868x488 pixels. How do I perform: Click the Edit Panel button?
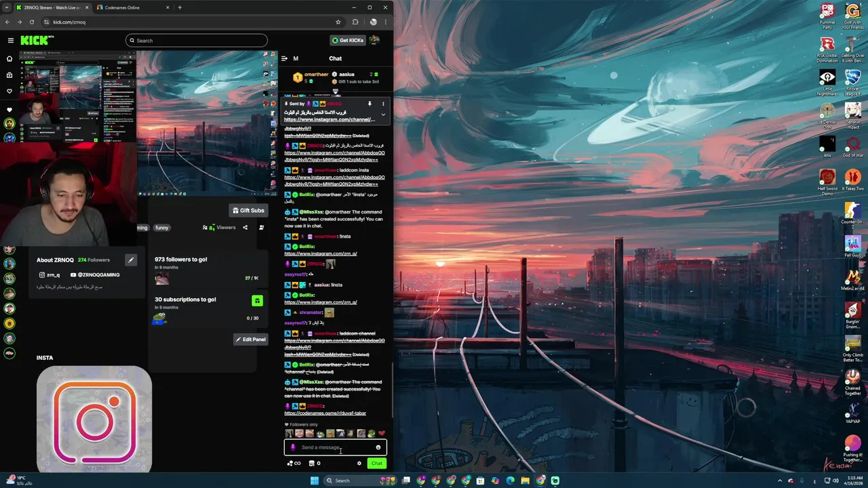pyautogui.click(x=250, y=339)
